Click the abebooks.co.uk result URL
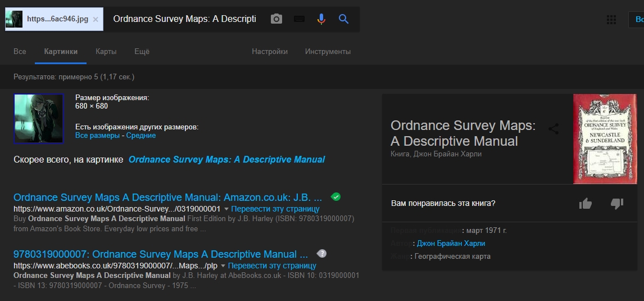644x301 pixels. (x=115, y=266)
